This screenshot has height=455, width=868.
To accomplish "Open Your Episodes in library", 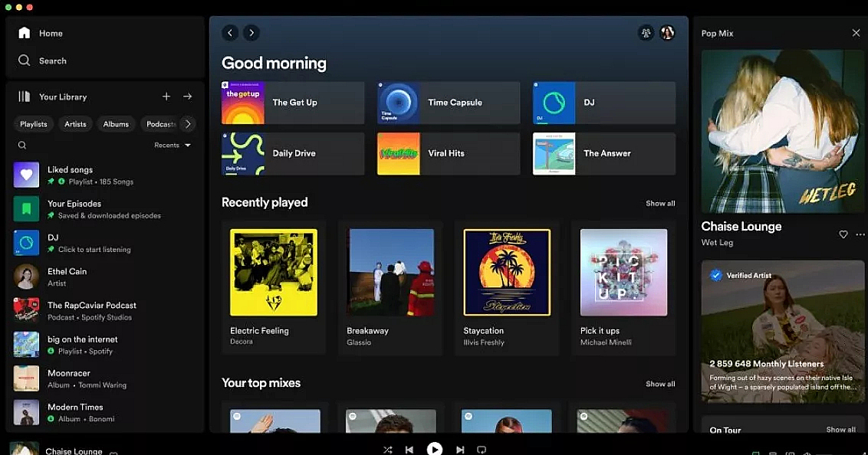I will (105, 209).
